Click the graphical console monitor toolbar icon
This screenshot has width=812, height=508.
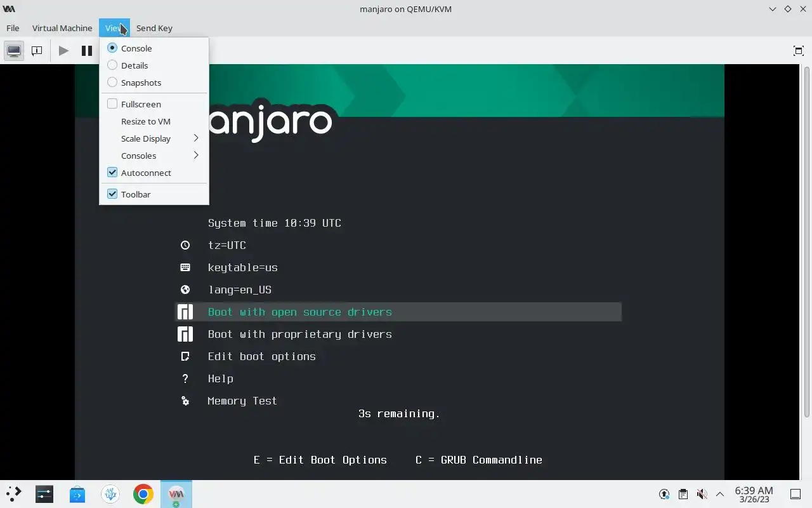click(x=14, y=51)
